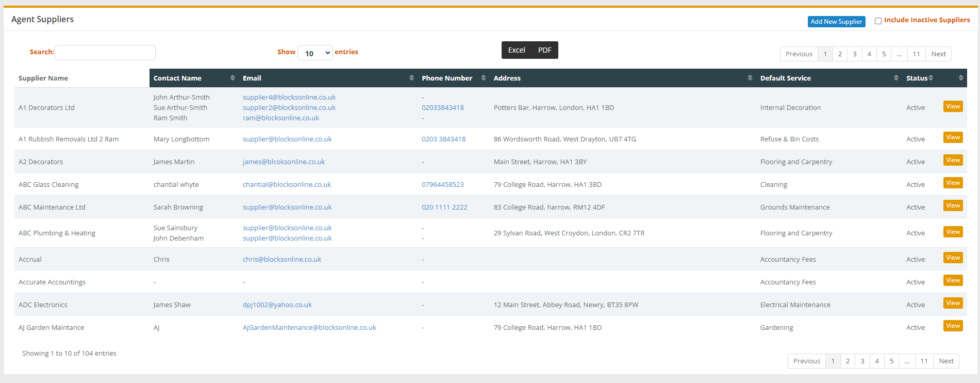Viewport: 980px width, 383px height.
Task: Go to page 11 in bottom pagination
Action: coord(924,361)
